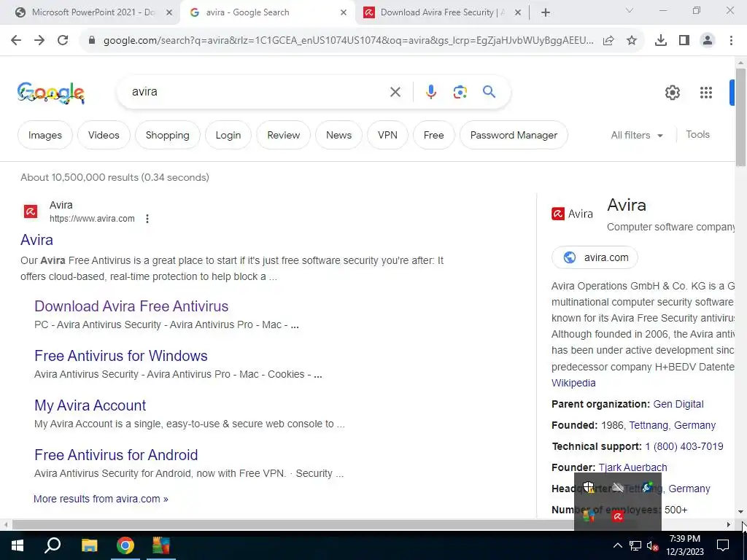
Task: Open the search Tools button
Action: point(697,135)
